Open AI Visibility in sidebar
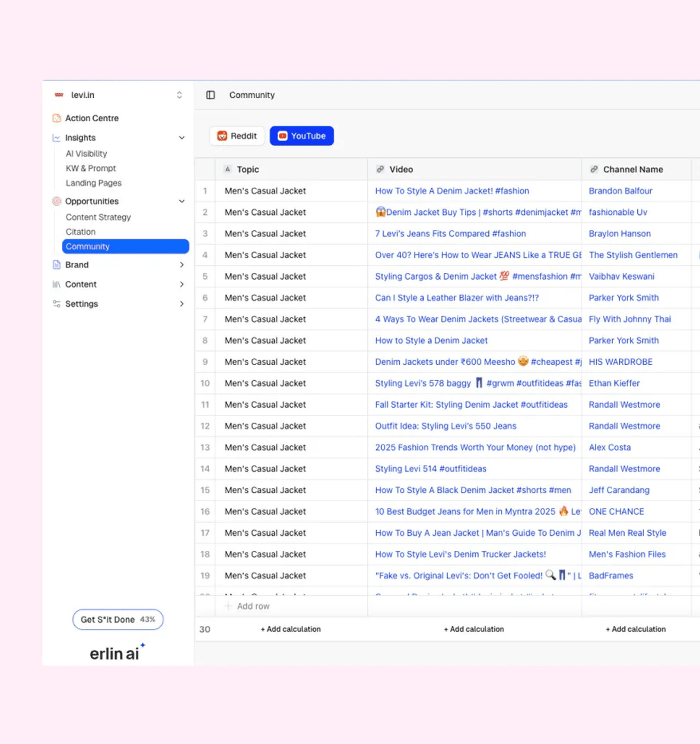Viewport: 700px width, 744px height. coord(86,154)
